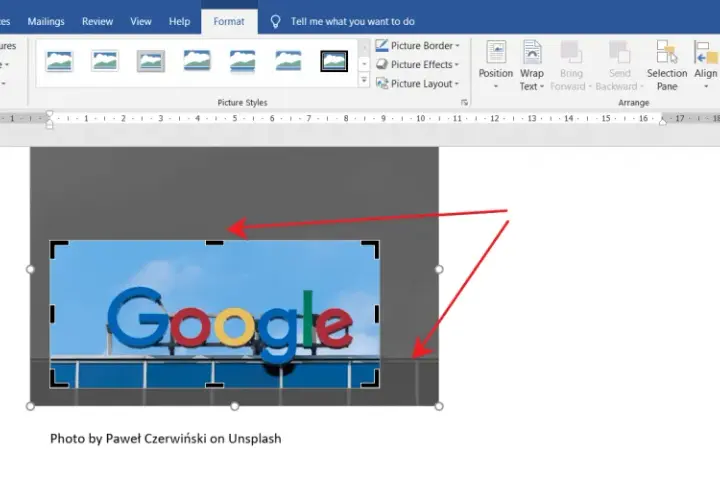Viewport: 720px width, 500px height.
Task: Click top-right crop corner handle
Action: [371, 249]
